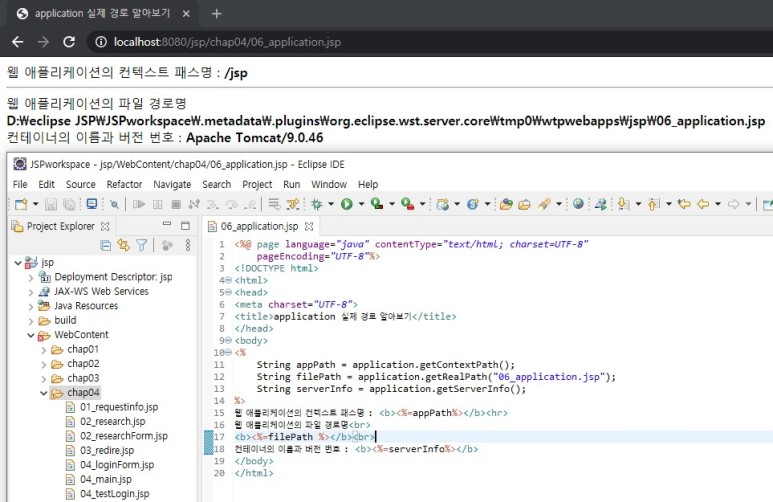Collapse the jsp project node
773x502 pixels.
[x=18, y=263]
